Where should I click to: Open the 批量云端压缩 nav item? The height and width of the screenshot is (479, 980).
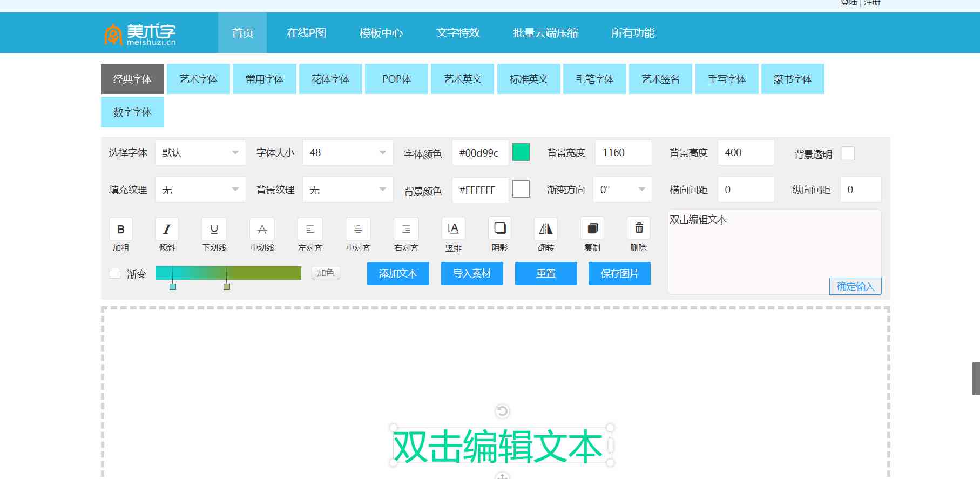click(x=545, y=33)
